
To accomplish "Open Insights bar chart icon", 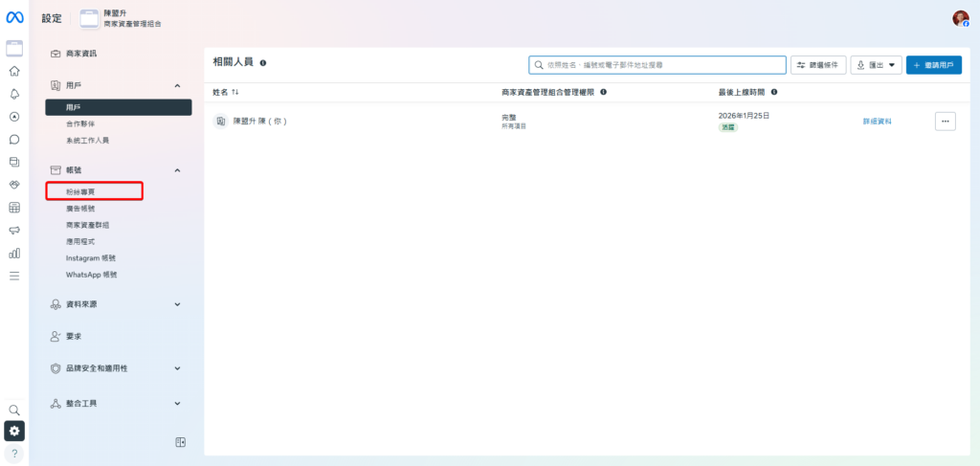I will (x=14, y=254).
